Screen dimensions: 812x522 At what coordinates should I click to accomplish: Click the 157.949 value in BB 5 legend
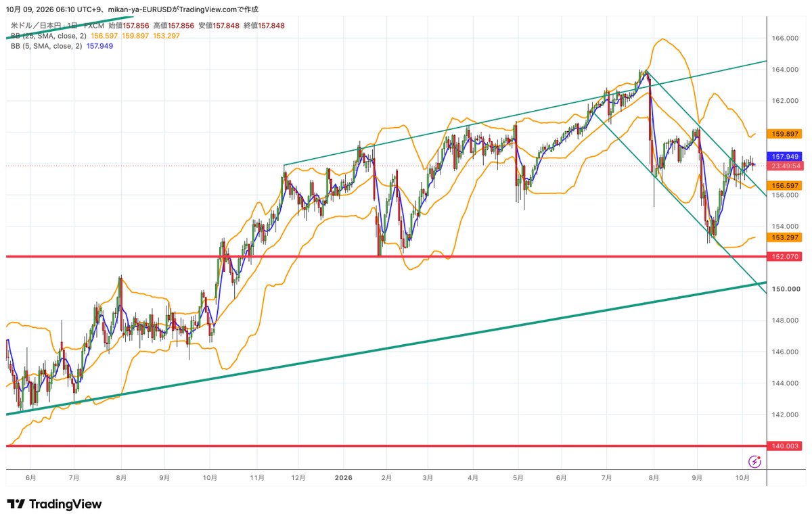point(99,45)
